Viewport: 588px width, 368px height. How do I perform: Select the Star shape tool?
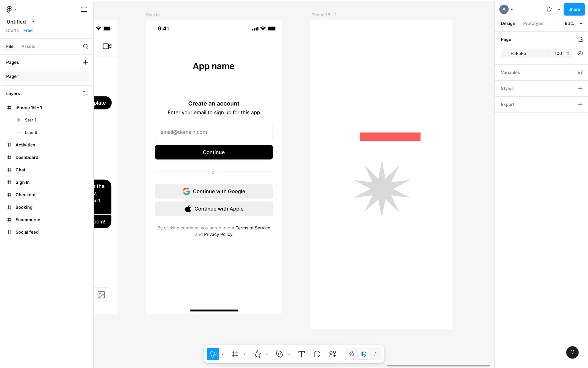257,354
